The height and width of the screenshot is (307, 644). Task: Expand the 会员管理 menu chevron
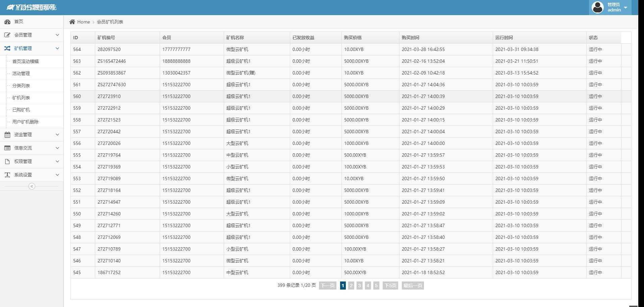[x=57, y=35]
